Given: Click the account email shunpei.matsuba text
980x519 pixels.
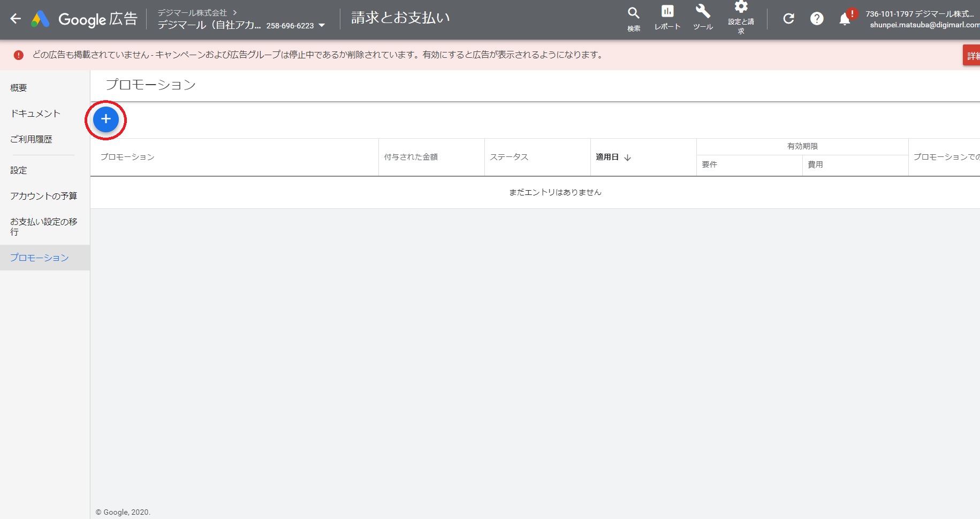Looking at the screenshot, I should point(924,25).
